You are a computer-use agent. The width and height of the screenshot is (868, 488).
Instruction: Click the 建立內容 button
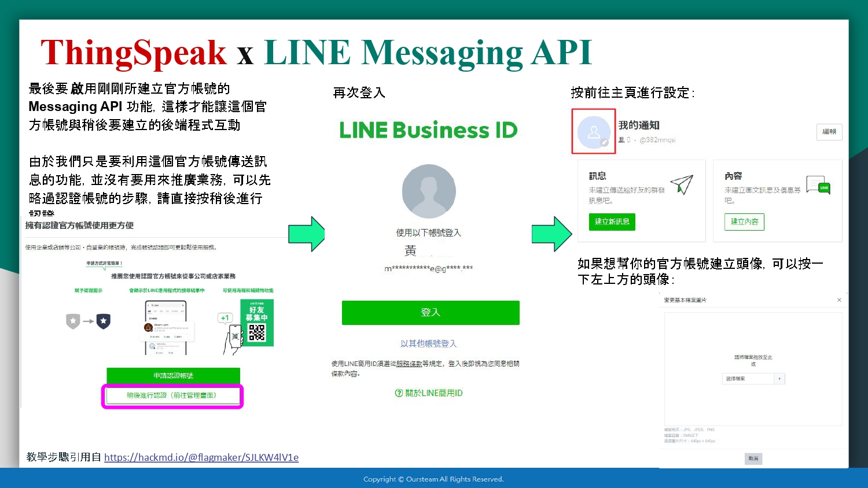744,222
